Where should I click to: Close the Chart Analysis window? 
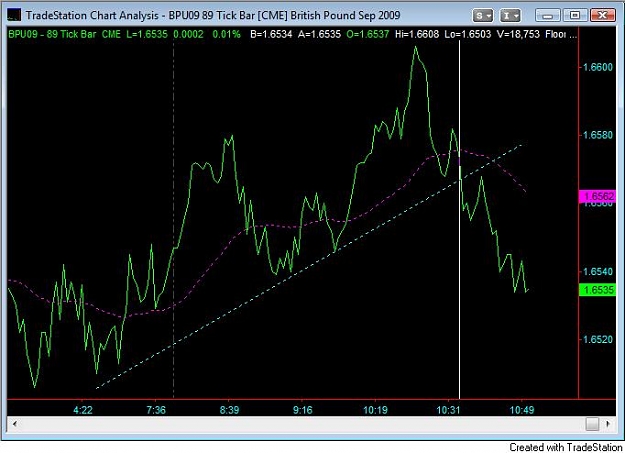(603, 16)
